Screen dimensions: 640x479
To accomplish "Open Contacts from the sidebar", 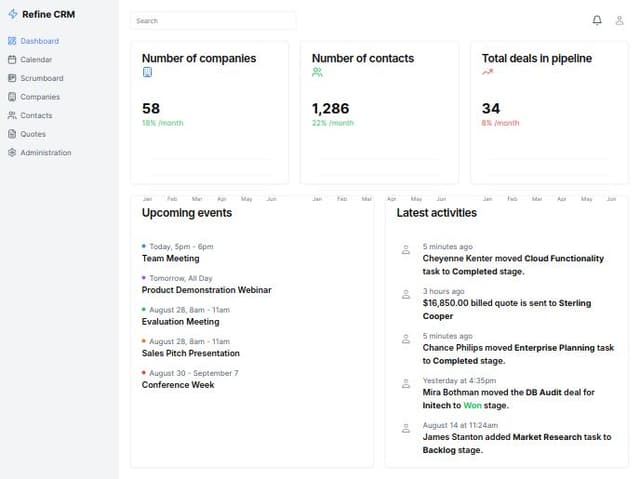I will click(36, 115).
